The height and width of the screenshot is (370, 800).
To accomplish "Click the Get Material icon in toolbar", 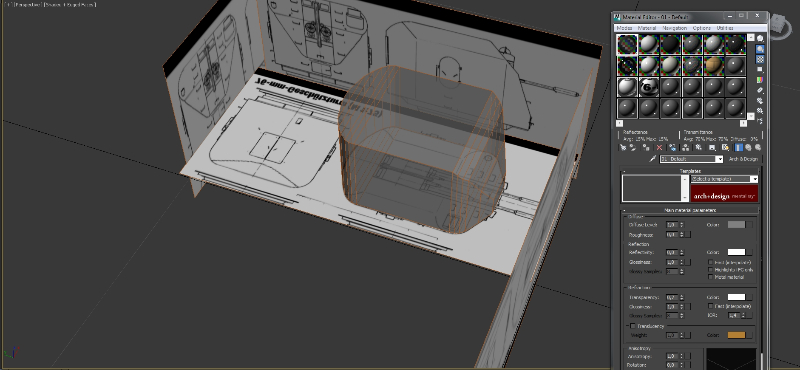I will pos(623,147).
